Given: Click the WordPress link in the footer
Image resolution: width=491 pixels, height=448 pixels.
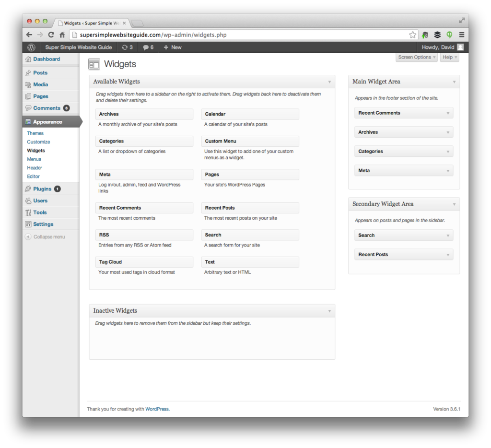Looking at the screenshot, I should (157, 409).
